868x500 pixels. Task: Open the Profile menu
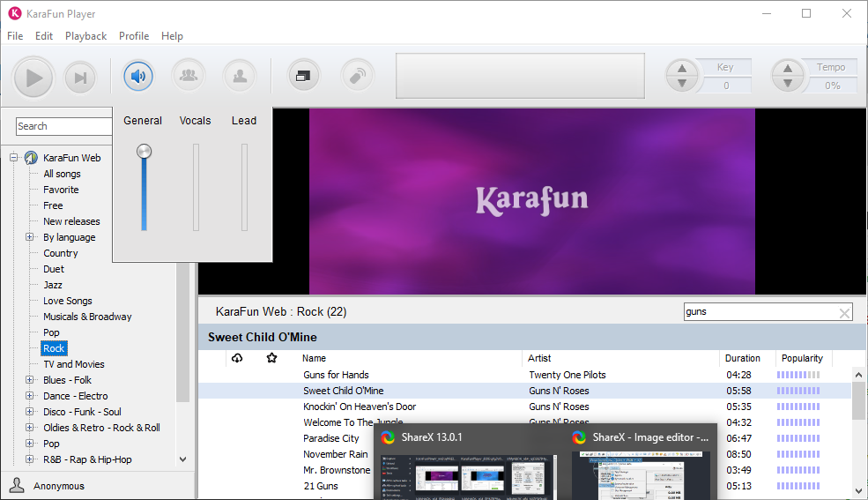point(134,36)
